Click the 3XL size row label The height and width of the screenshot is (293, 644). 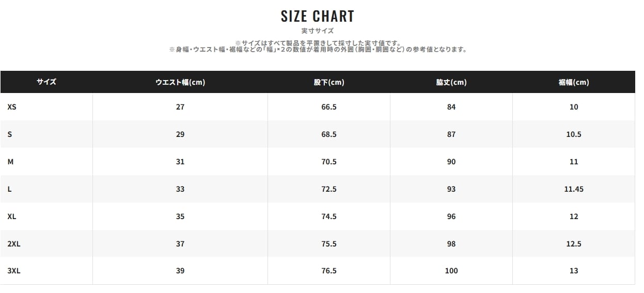(x=14, y=271)
